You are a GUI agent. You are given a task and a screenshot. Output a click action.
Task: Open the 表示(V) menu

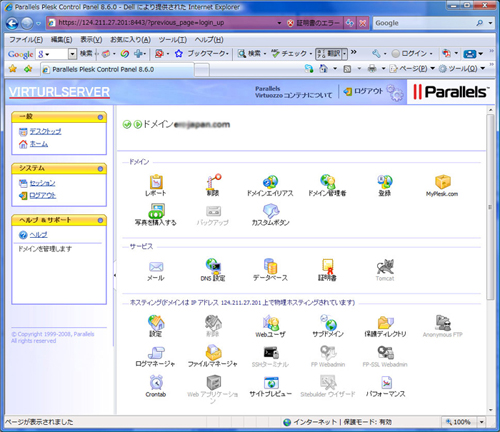coord(91,40)
